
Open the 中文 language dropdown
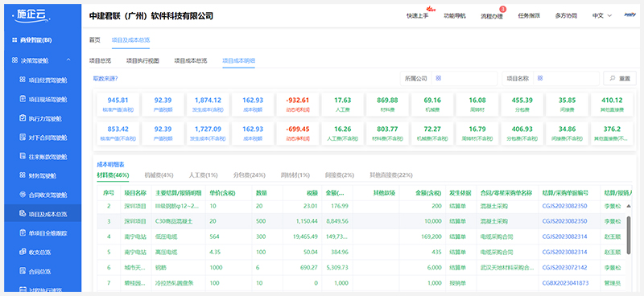[x=602, y=15]
